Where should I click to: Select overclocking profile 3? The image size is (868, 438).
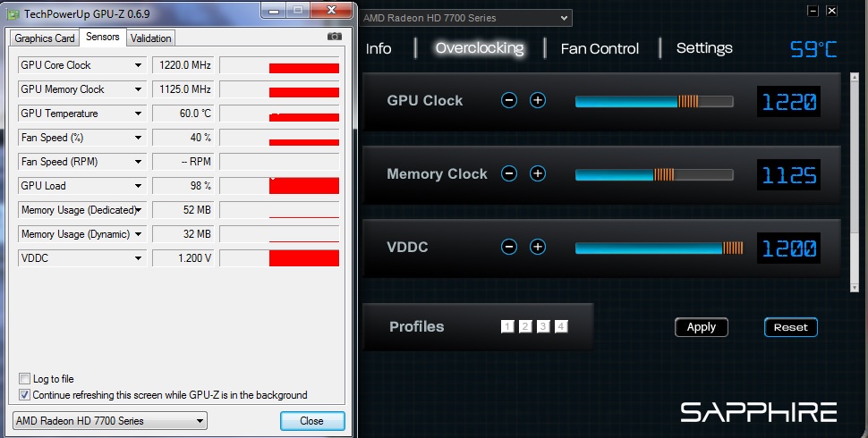pyautogui.click(x=543, y=326)
